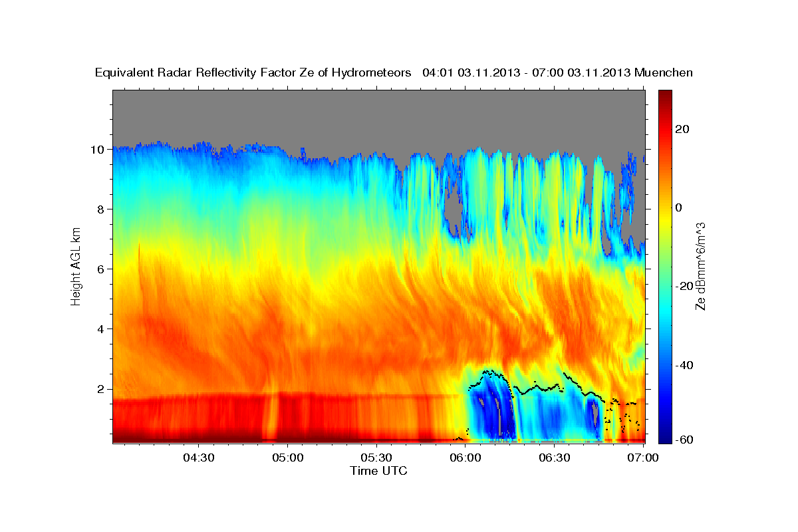
Task: Click the 'Time UTC' axis title
Action: pyautogui.click(x=378, y=471)
